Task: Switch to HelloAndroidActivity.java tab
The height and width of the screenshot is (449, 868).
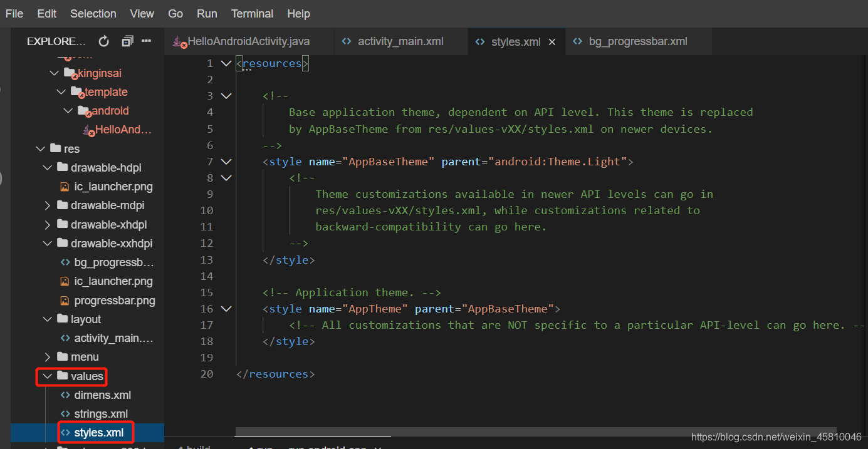Action: (249, 41)
